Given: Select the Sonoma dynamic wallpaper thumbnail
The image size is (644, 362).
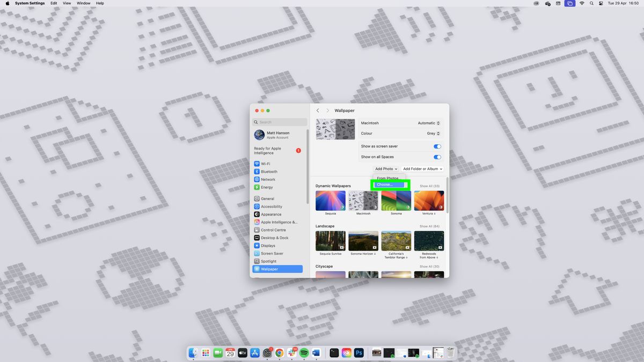Looking at the screenshot, I should pyautogui.click(x=396, y=200).
